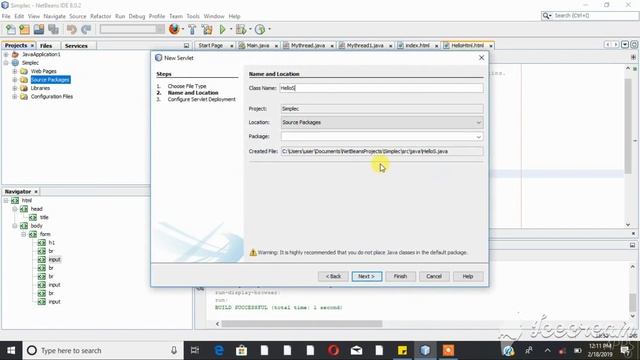Image resolution: width=640 pixels, height=360 pixels.
Task: Minimize the Projects panel window icon
Action: tap(187, 46)
